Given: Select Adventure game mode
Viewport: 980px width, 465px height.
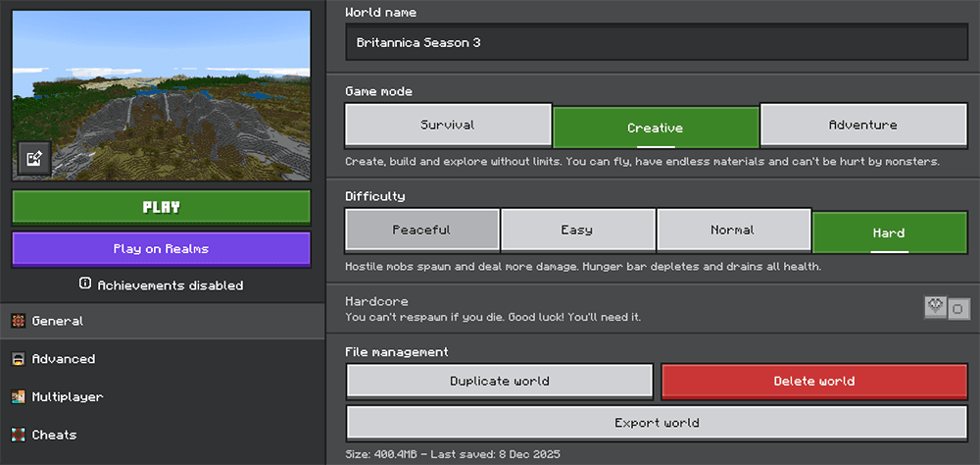Looking at the screenshot, I should pos(863,126).
